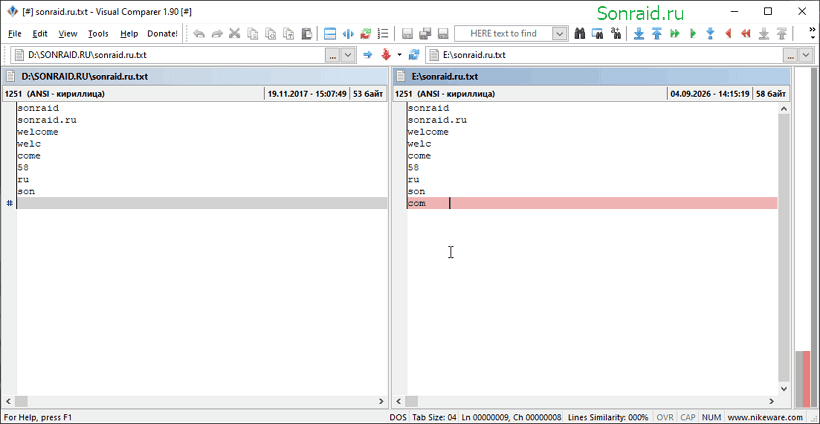
Task: Click the right pane vertical scrollbar up arrow
Action: tap(783, 109)
